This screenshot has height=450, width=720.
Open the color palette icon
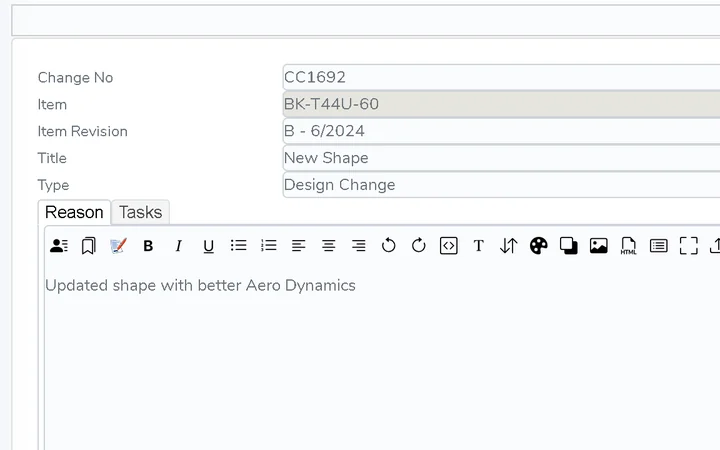539,246
